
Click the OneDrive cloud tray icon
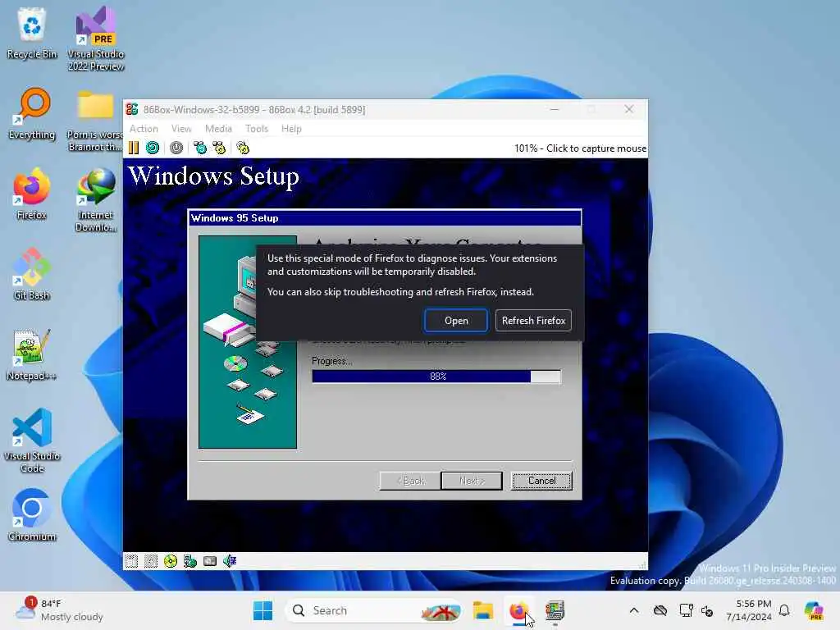point(660,610)
